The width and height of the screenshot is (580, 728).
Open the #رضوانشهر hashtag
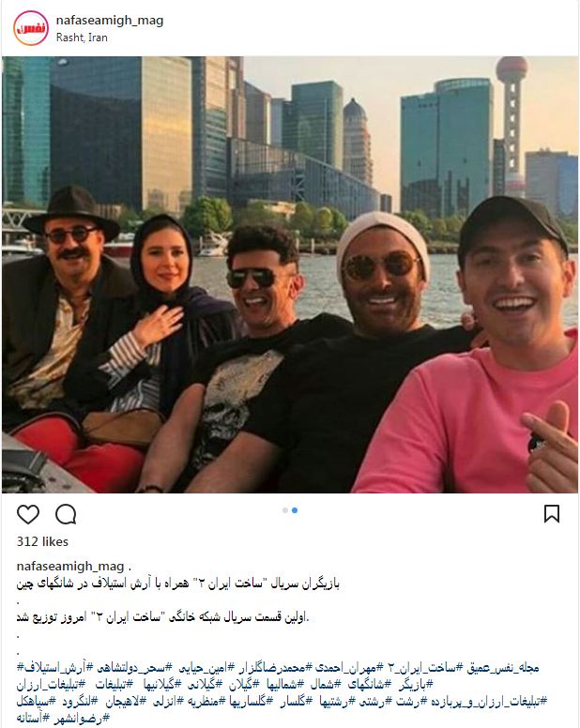[81, 720]
